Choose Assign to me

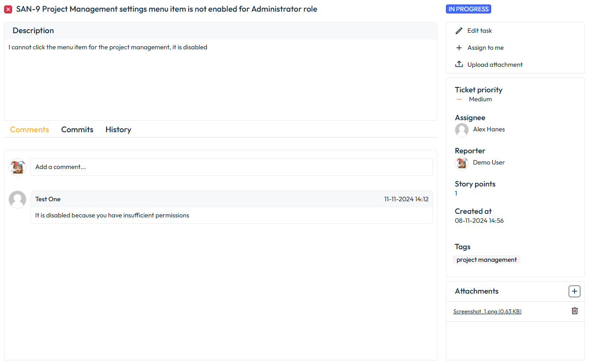(x=485, y=48)
